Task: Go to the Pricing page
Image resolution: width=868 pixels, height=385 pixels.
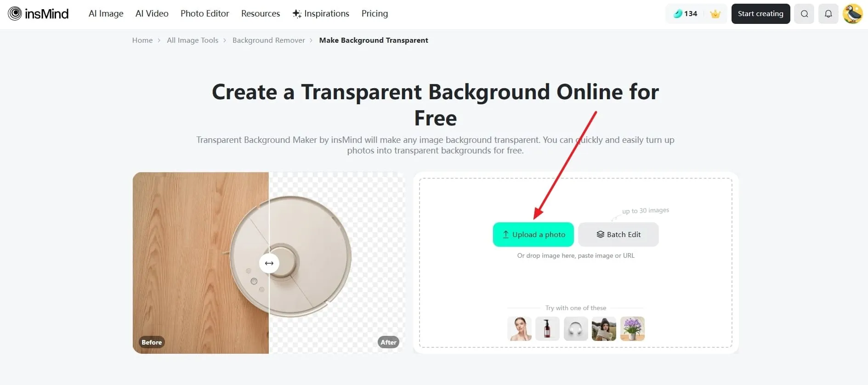Action: [374, 14]
